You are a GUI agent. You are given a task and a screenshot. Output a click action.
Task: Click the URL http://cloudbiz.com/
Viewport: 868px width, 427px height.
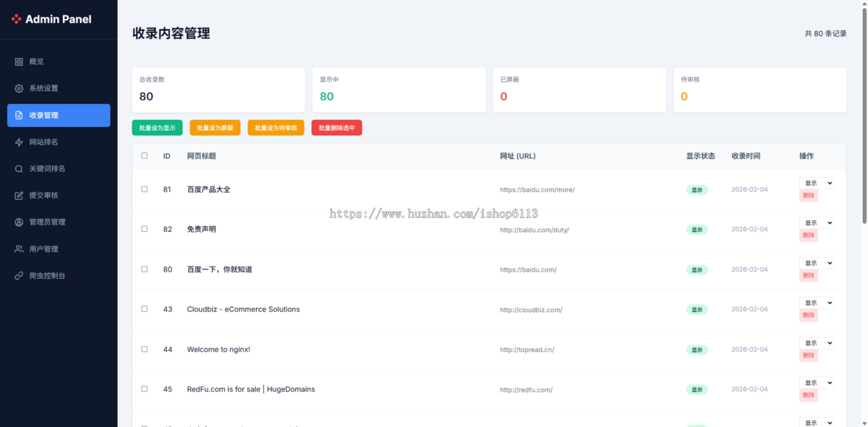pos(531,310)
